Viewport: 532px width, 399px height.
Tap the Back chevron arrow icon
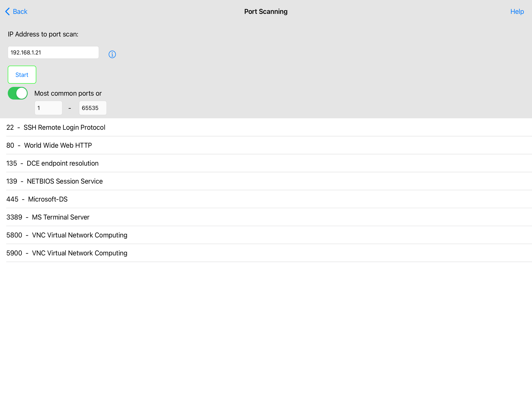click(x=7, y=11)
